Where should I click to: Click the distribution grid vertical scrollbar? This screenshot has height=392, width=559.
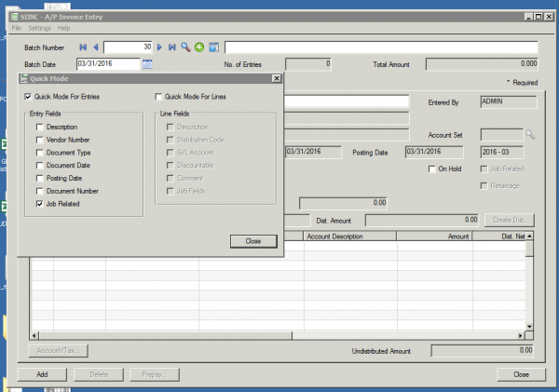coord(530,284)
